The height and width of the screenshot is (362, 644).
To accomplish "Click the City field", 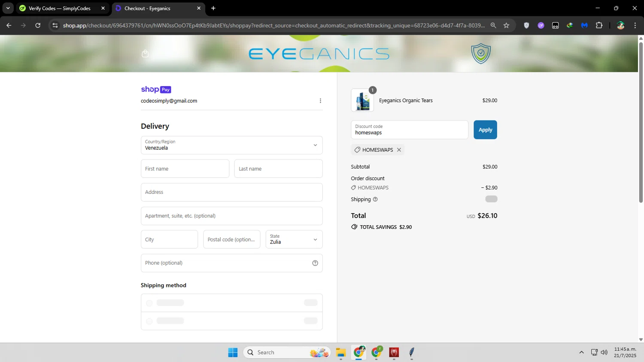I will click(170, 239).
